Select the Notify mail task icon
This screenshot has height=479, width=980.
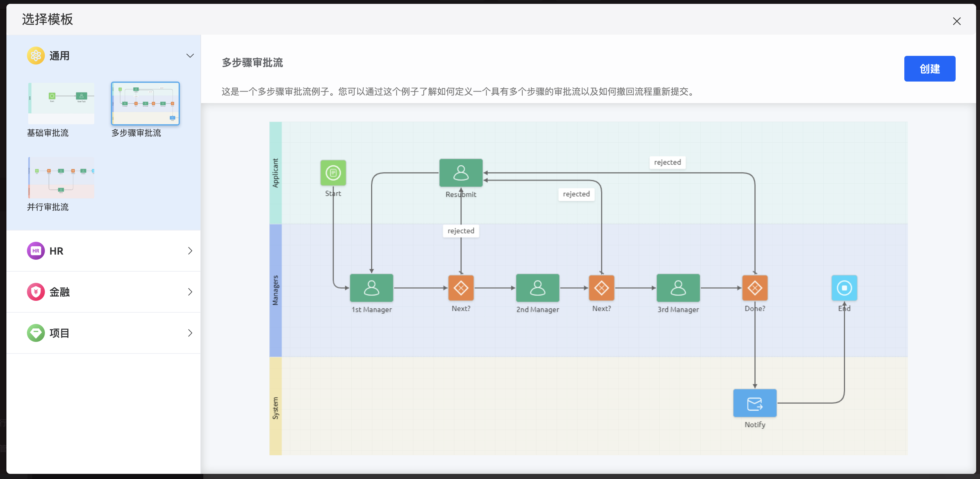click(755, 403)
